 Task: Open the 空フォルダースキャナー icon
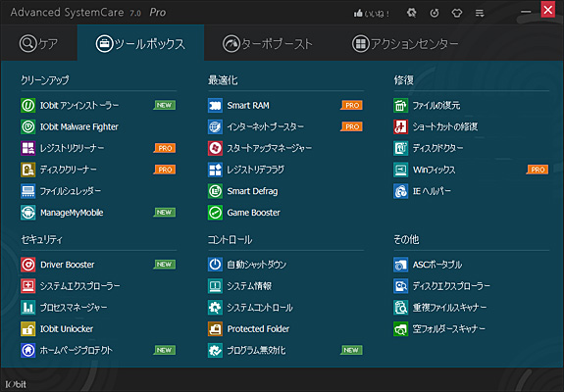(401, 328)
